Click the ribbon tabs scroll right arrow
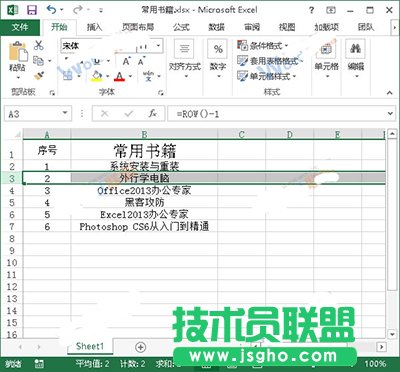 pyautogui.click(x=394, y=28)
